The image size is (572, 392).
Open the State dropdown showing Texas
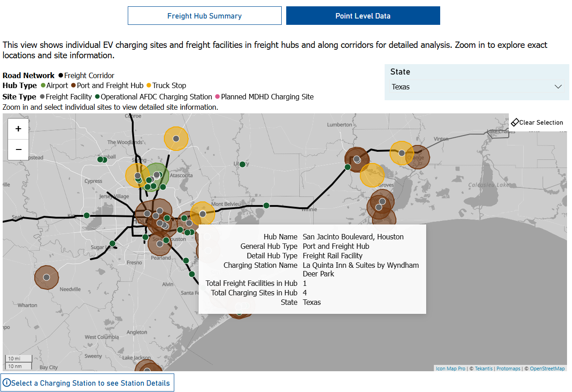[x=476, y=87]
